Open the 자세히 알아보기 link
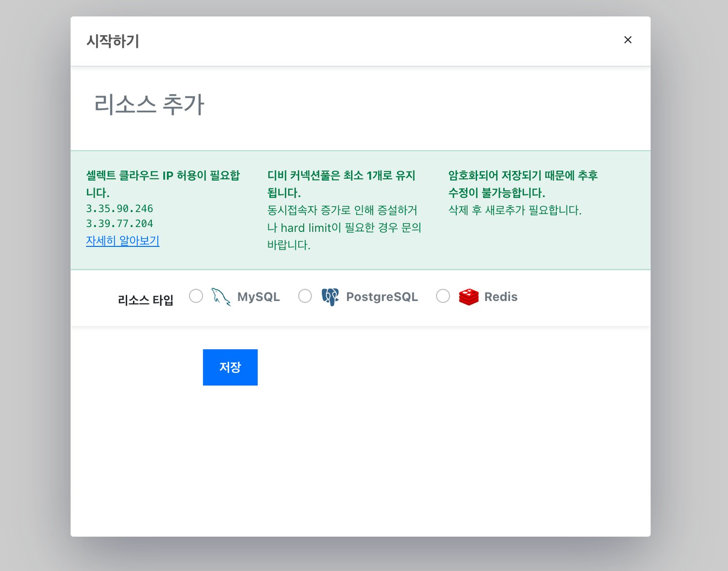Viewport: 728px width, 571px height. [123, 241]
